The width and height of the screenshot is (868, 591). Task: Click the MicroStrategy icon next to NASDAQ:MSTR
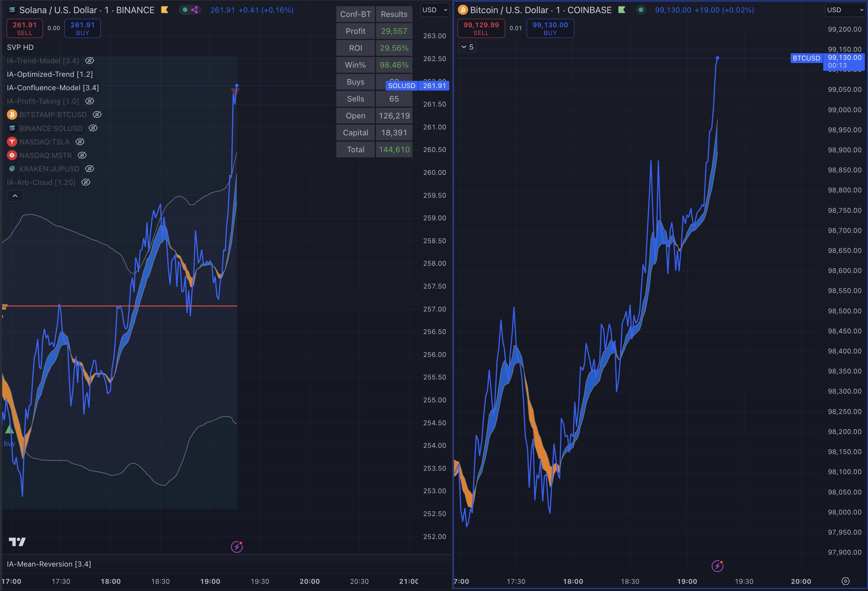point(12,155)
